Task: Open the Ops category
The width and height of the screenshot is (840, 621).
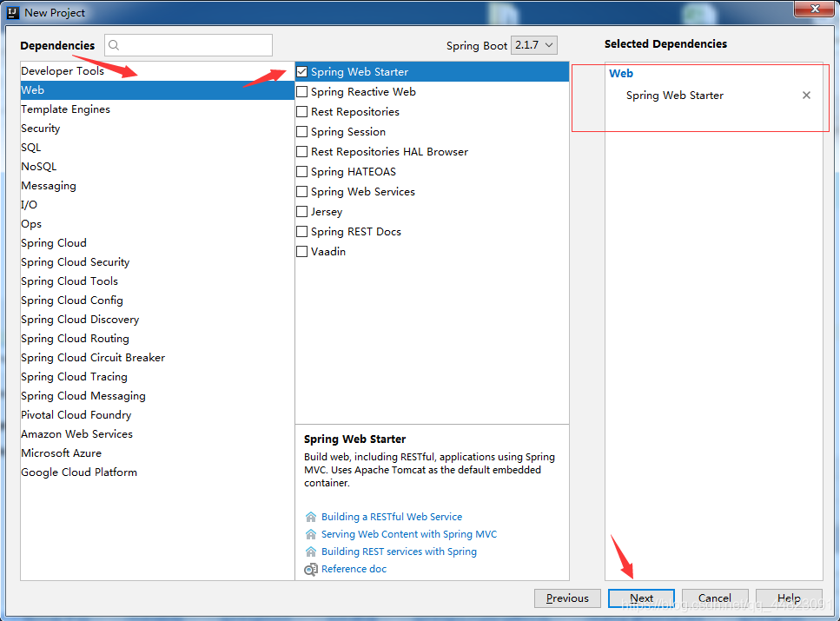Action: pos(157,224)
